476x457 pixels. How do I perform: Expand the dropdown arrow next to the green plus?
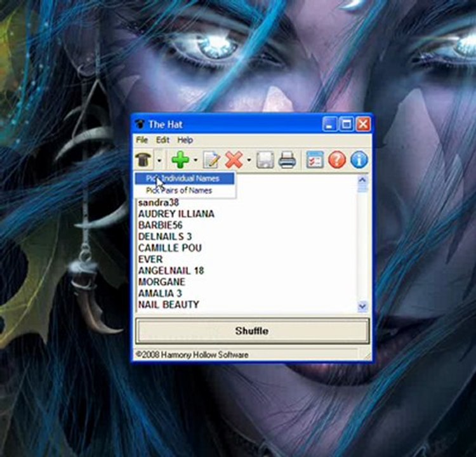pyautogui.click(x=195, y=160)
